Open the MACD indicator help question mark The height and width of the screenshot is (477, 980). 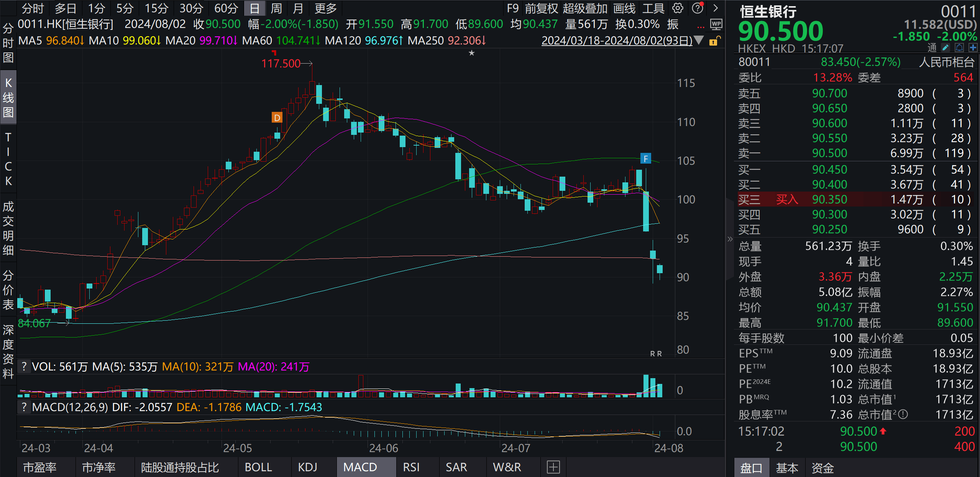(24, 407)
